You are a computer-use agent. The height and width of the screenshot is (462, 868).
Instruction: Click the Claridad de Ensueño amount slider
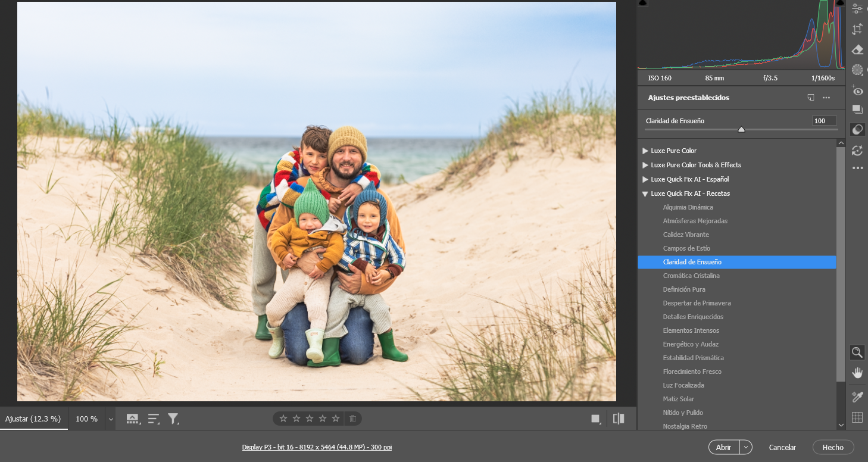pyautogui.click(x=741, y=129)
